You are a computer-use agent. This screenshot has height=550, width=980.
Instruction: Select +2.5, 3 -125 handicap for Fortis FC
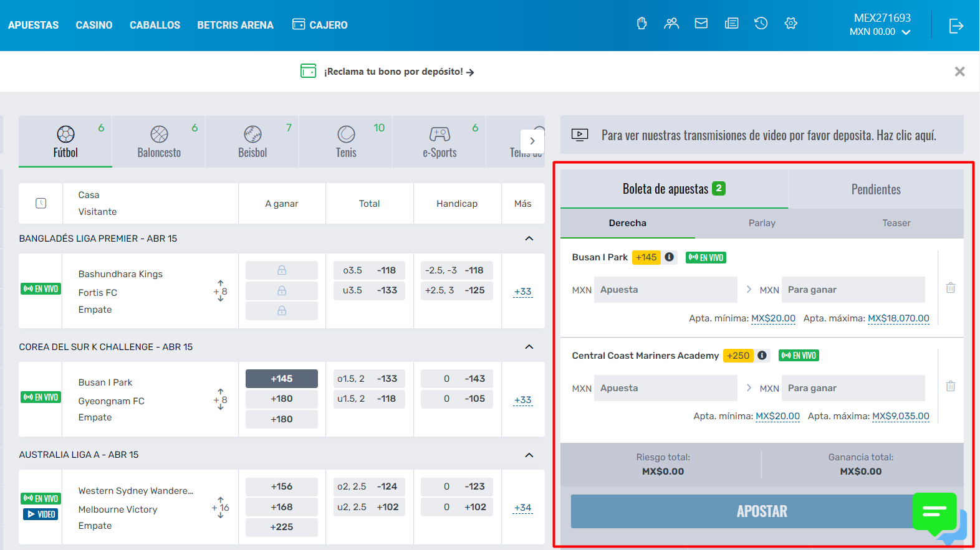coord(457,290)
